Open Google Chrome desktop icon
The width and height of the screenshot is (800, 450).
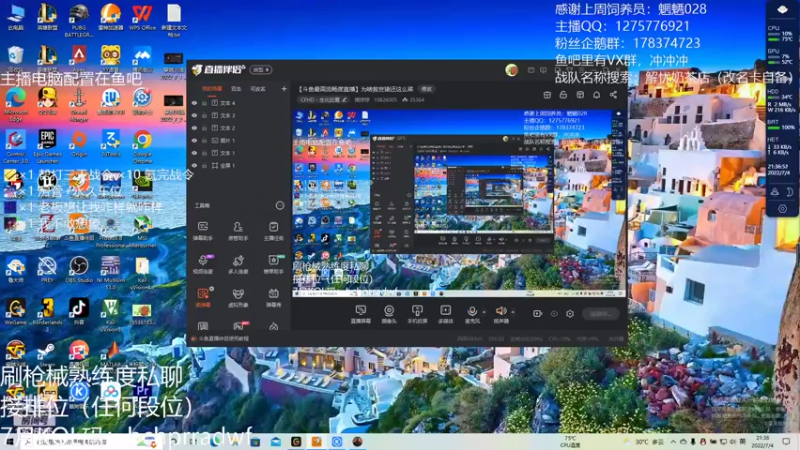142,145
